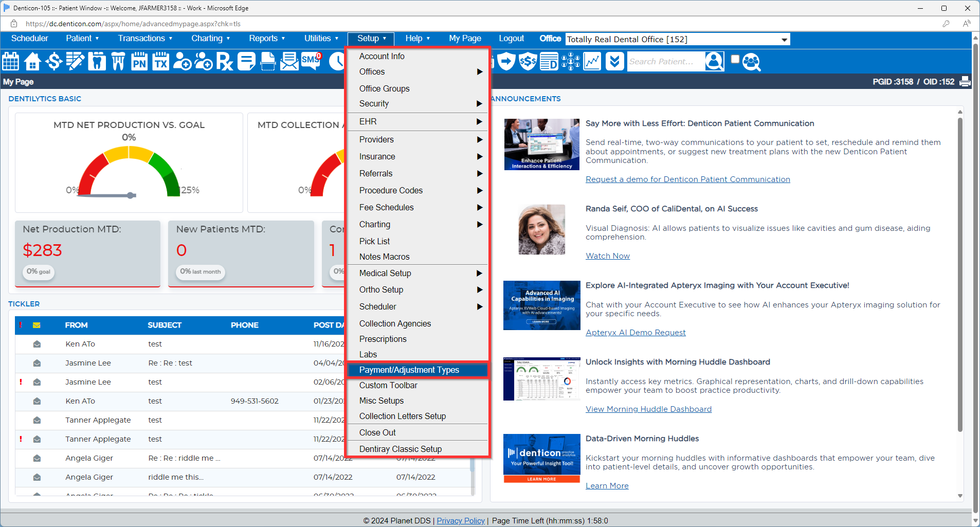
Task: Expand the Medical Setup submenu
Action: pos(418,273)
